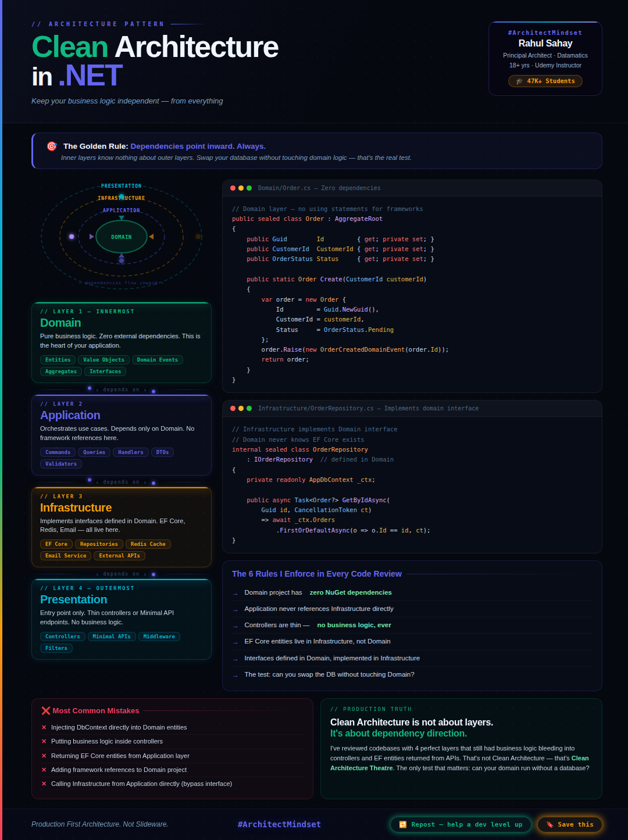Click the Middleware tag in Presentation layer

(159, 637)
